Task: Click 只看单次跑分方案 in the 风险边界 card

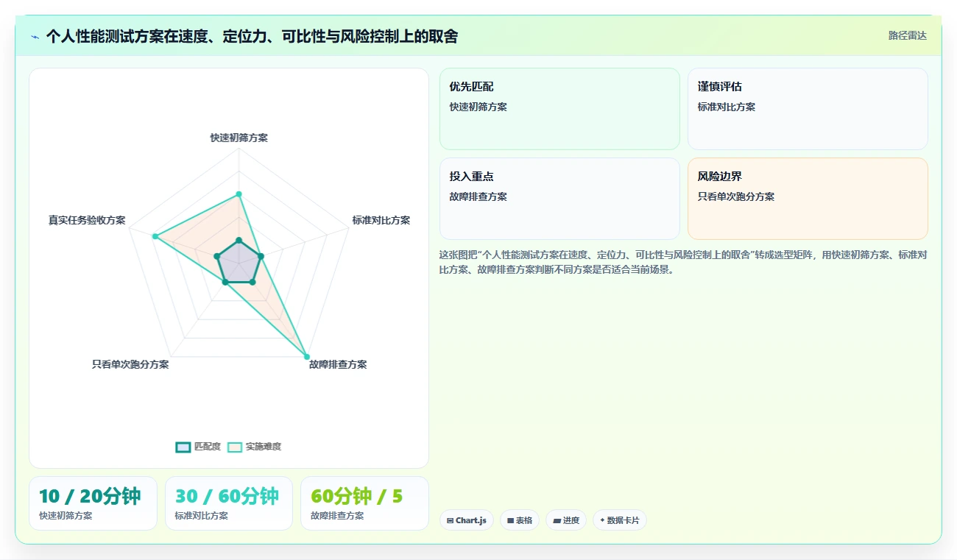Action: (736, 196)
